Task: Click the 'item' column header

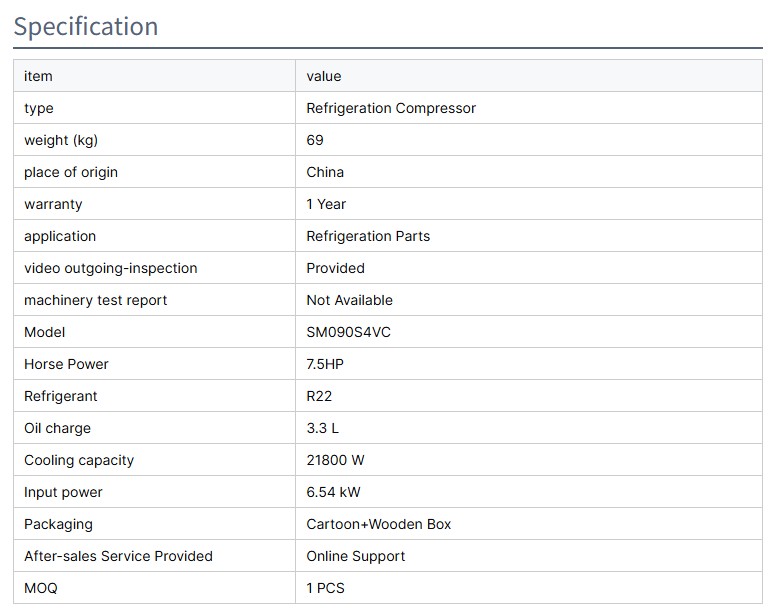Action: point(38,76)
